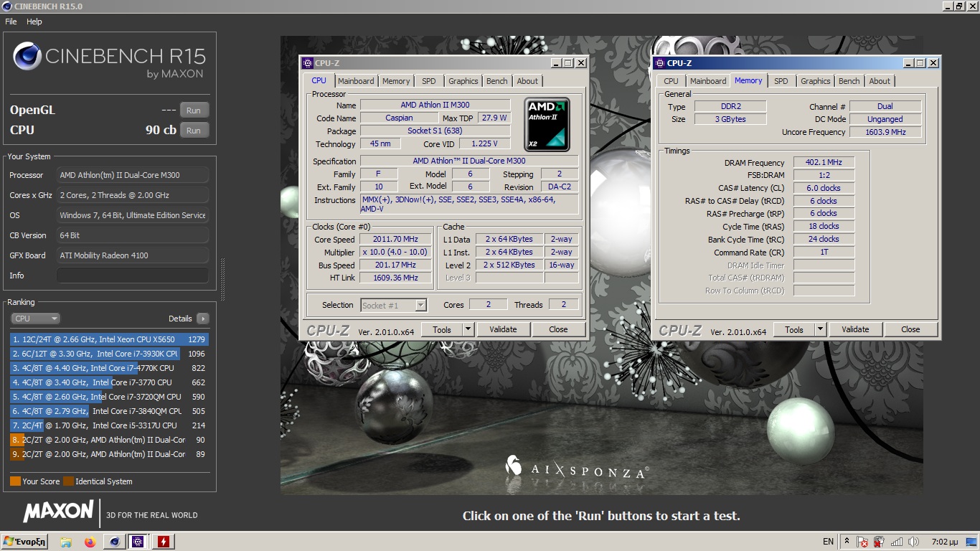The image size is (980, 551).
Task: Switch to Mainboard tab in left CPU-Z window
Action: (x=356, y=81)
